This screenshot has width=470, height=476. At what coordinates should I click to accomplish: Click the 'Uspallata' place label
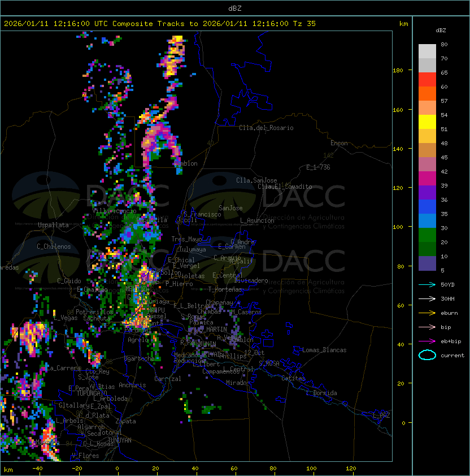coord(54,225)
